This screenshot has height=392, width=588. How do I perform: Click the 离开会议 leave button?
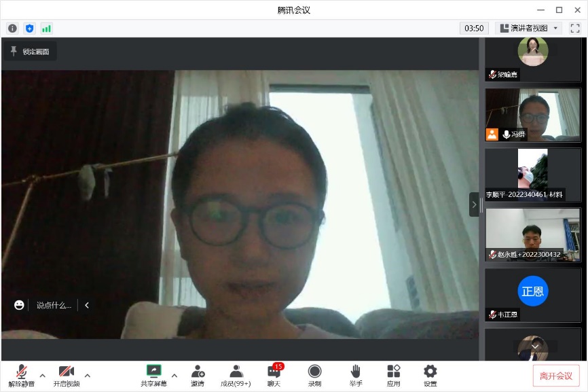(x=555, y=376)
